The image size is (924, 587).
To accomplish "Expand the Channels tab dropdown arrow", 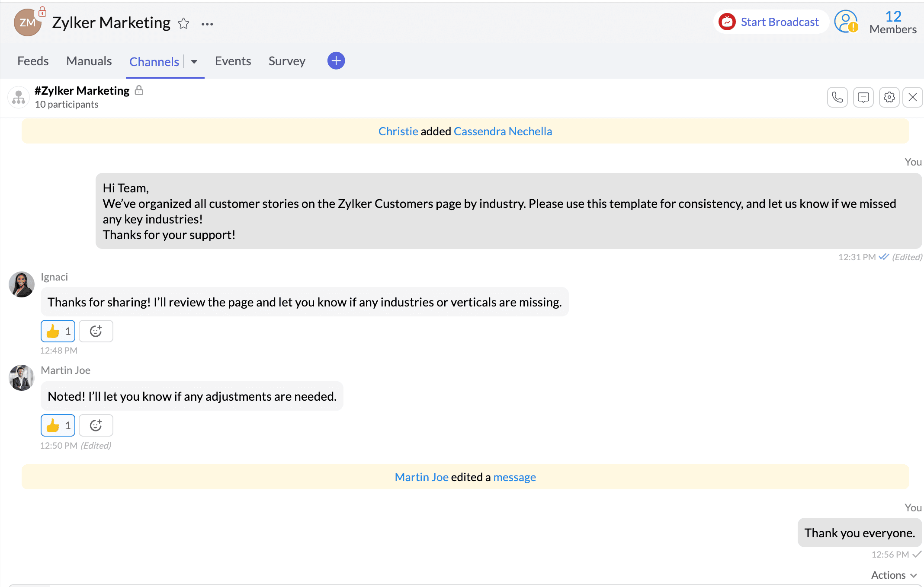I will click(x=194, y=62).
